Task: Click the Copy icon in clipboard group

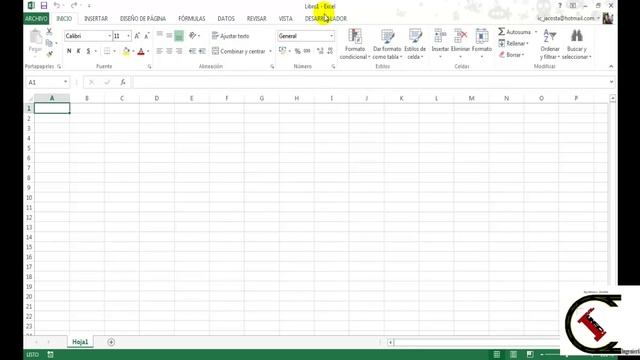Action: pos(49,43)
